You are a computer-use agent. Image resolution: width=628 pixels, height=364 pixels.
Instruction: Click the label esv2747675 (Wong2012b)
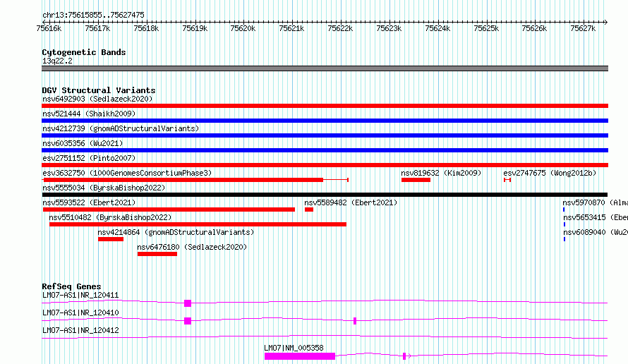click(x=550, y=173)
